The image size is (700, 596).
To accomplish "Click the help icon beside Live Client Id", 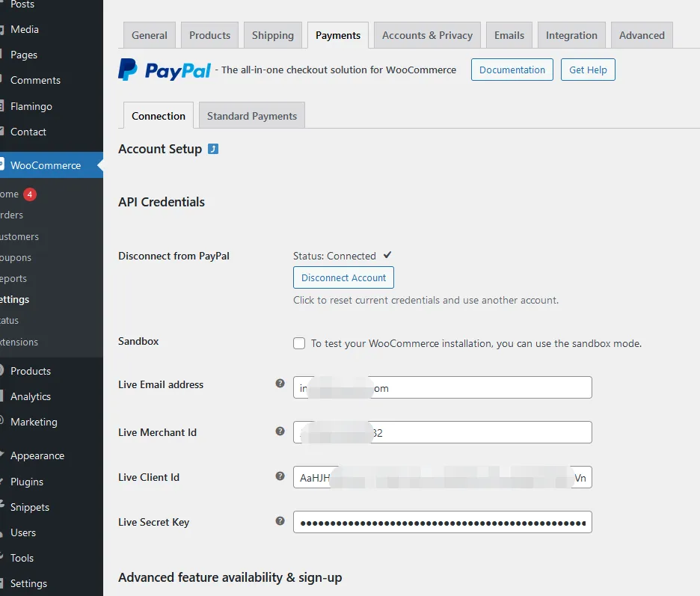I will pyautogui.click(x=280, y=476).
